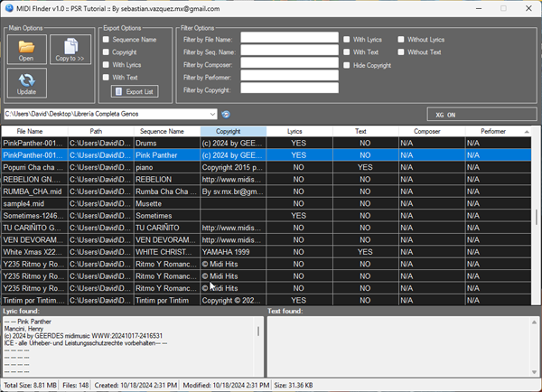Select the Tintim por Tintim file row
This screenshot has height=392, width=542.
pyautogui.click(x=266, y=300)
